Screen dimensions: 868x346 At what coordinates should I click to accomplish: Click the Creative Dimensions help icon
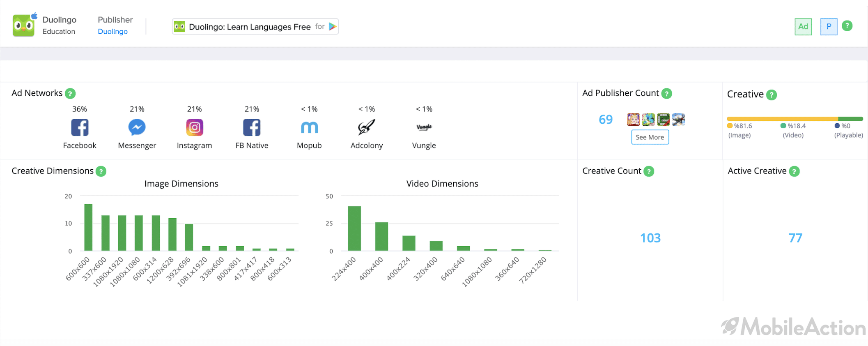tap(101, 171)
